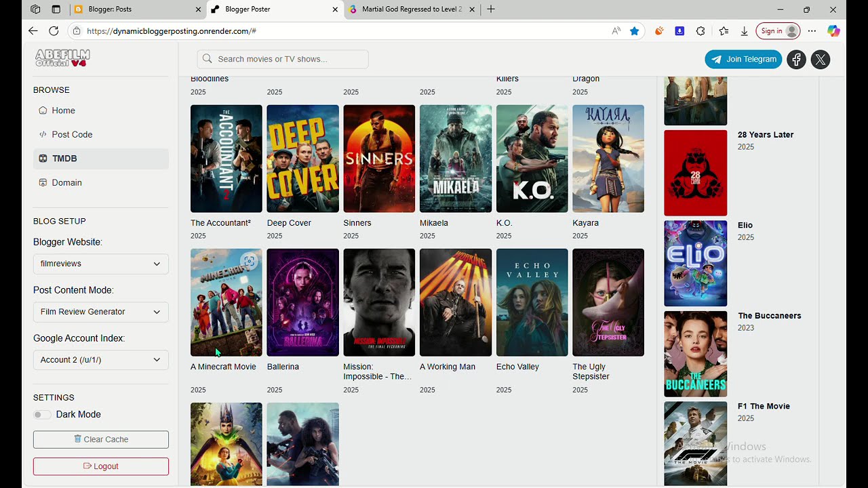The height and width of the screenshot is (488, 868).
Task: Click the title 'The Buccaneers' in right list
Action: pyautogui.click(x=769, y=316)
